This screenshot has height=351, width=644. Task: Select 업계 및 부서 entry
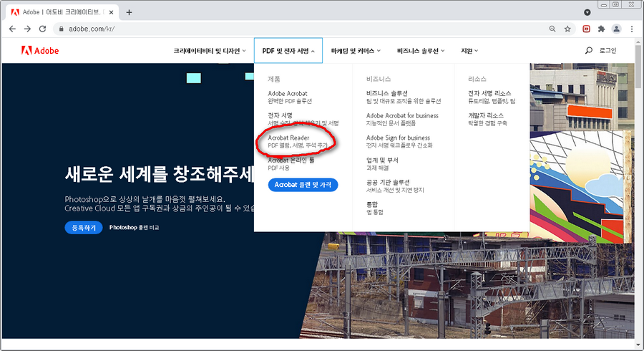pyautogui.click(x=382, y=163)
